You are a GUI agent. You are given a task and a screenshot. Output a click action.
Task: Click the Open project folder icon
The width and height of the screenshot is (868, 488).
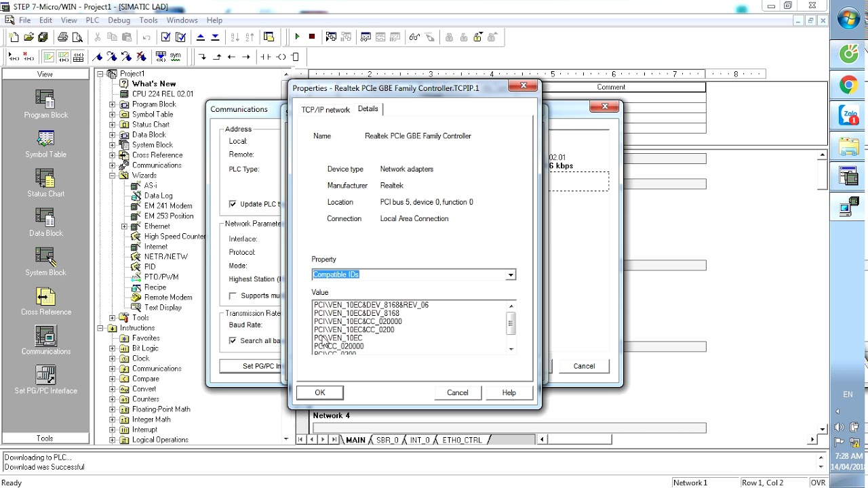click(28, 37)
